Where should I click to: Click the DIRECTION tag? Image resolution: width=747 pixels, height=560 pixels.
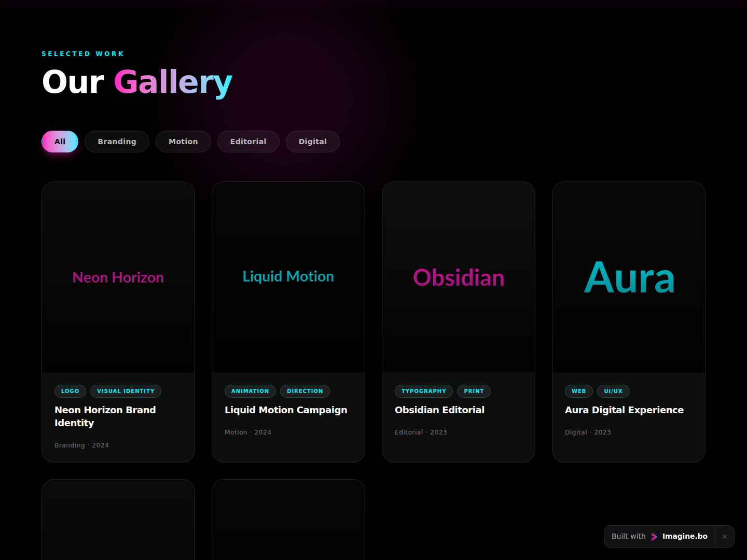(305, 391)
